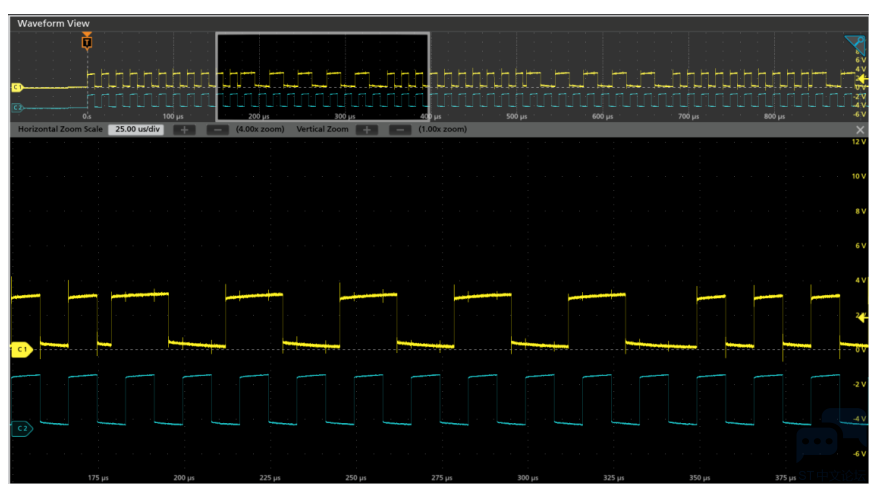Click the 4.00x zoom label
Viewport: 875px width, 491px height.
(x=260, y=129)
